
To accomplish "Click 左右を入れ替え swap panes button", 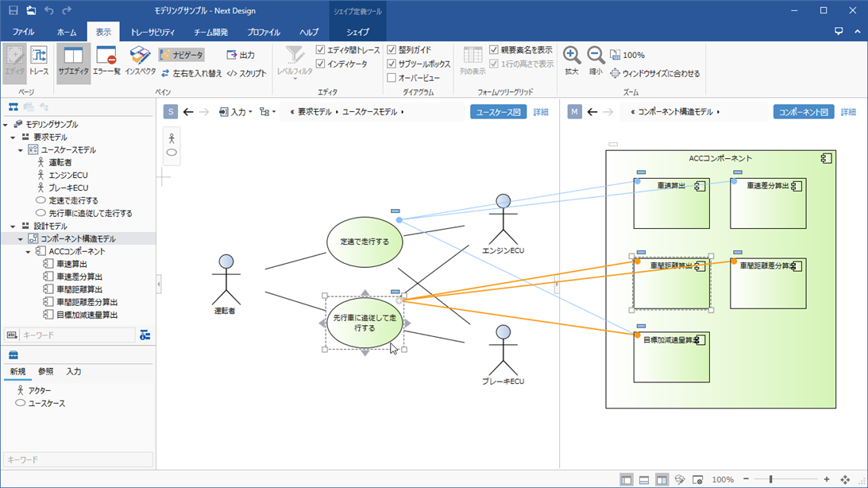I will click(x=191, y=74).
